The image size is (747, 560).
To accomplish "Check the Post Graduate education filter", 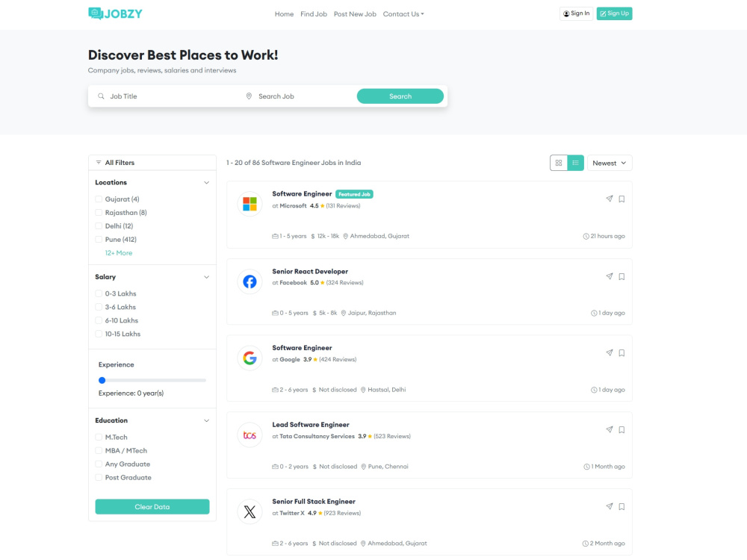I will click(99, 477).
